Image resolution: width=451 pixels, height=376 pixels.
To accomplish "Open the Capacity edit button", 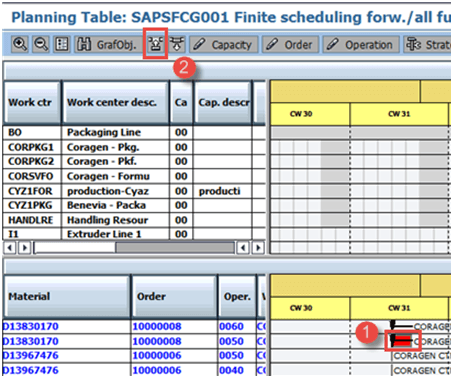I will click(224, 44).
